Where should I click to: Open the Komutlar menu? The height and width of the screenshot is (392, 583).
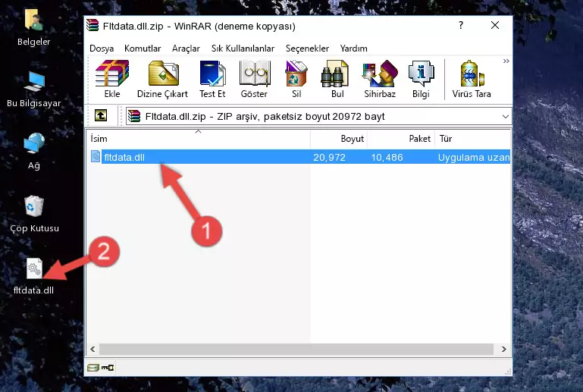click(x=143, y=49)
